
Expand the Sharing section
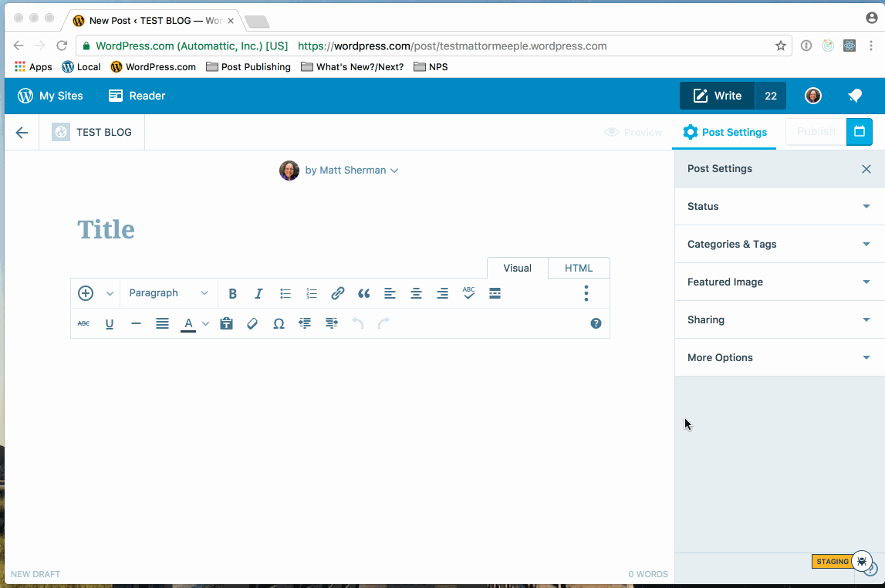[779, 320]
